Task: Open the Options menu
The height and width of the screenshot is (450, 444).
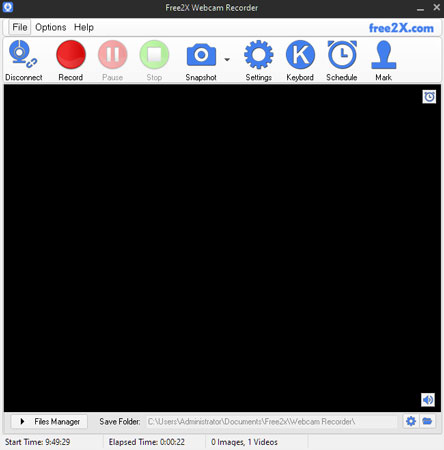Action: pyautogui.click(x=51, y=27)
